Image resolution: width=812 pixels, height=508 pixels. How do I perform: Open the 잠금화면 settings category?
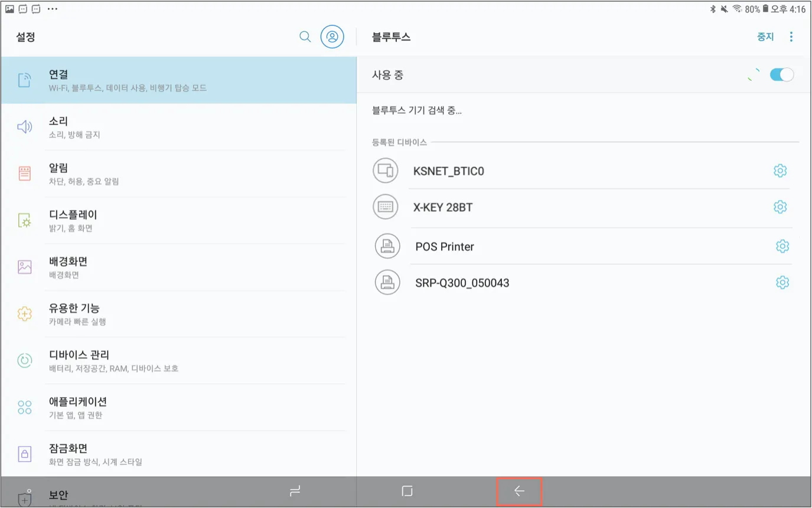tap(178, 454)
